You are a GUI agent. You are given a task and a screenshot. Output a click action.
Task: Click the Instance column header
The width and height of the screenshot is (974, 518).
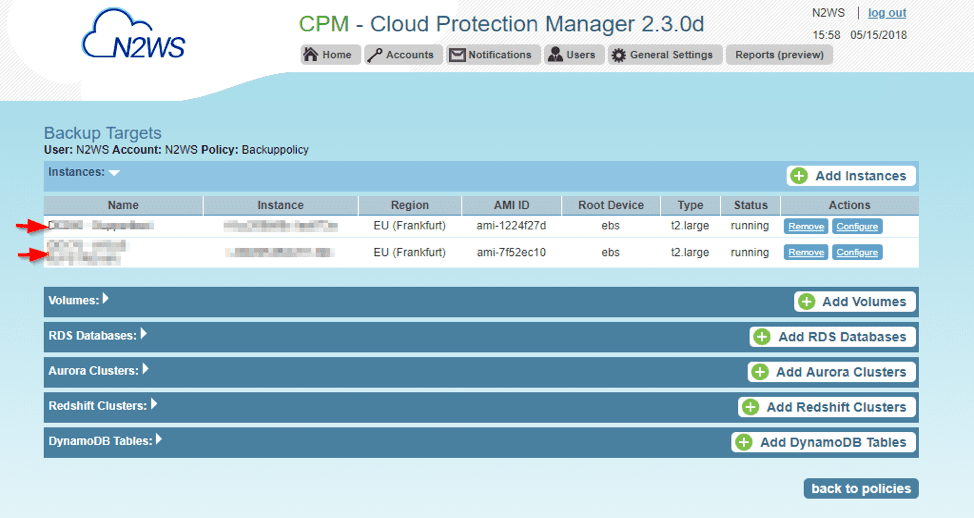pyautogui.click(x=281, y=205)
